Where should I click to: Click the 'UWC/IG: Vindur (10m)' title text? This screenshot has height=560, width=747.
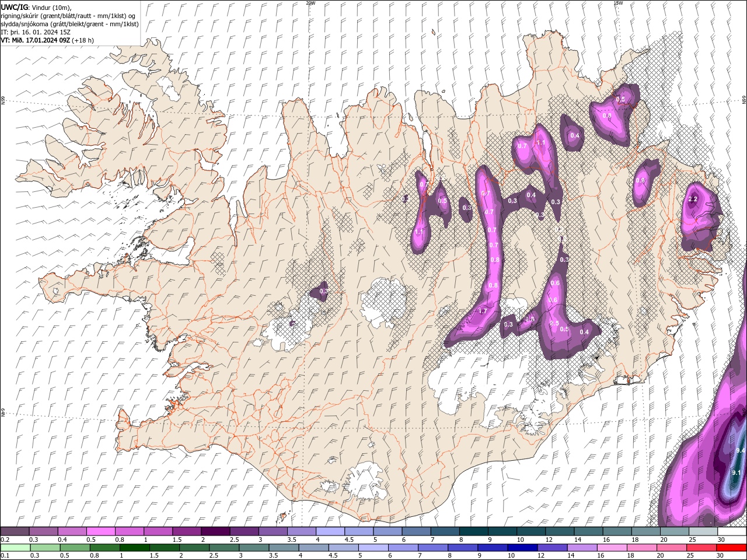(36, 7)
